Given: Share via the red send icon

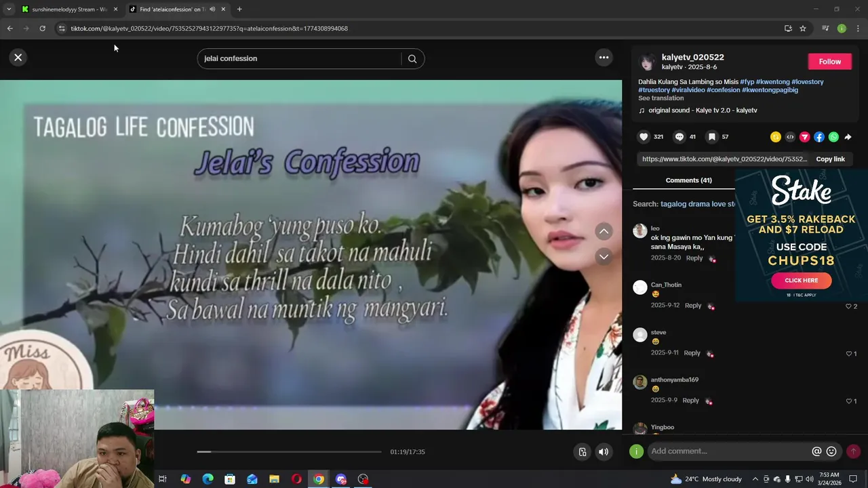Looking at the screenshot, I should (805, 137).
